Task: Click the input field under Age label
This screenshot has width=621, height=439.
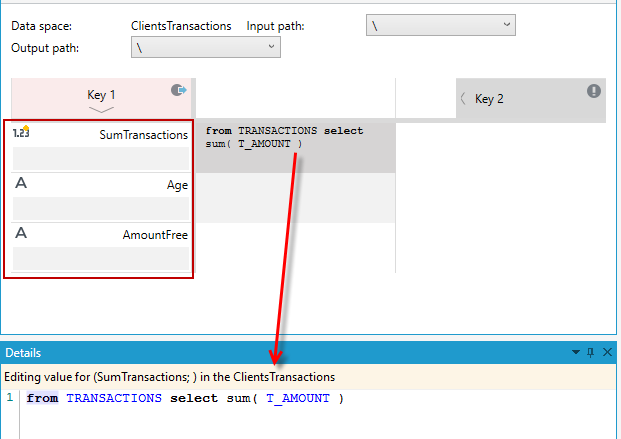Action: click(x=101, y=209)
